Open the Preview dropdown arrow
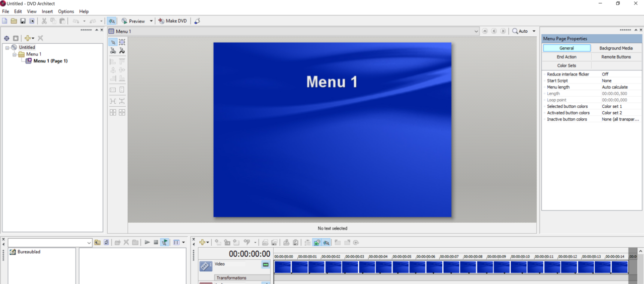644x284 pixels. [151, 21]
